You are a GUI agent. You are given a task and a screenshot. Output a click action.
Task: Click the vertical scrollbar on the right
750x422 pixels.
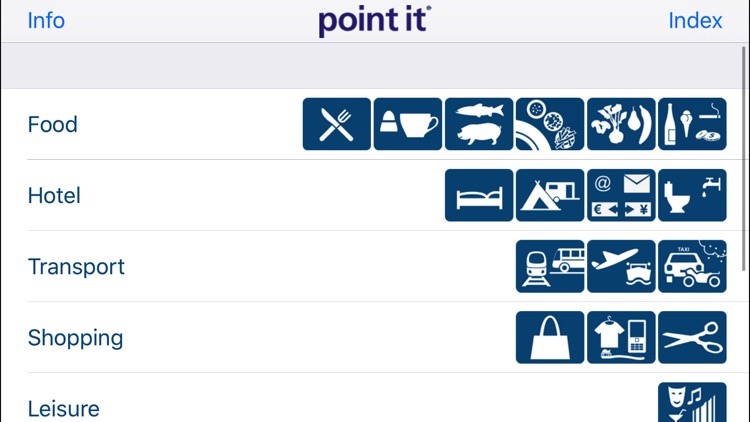pyautogui.click(x=745, y=160)
